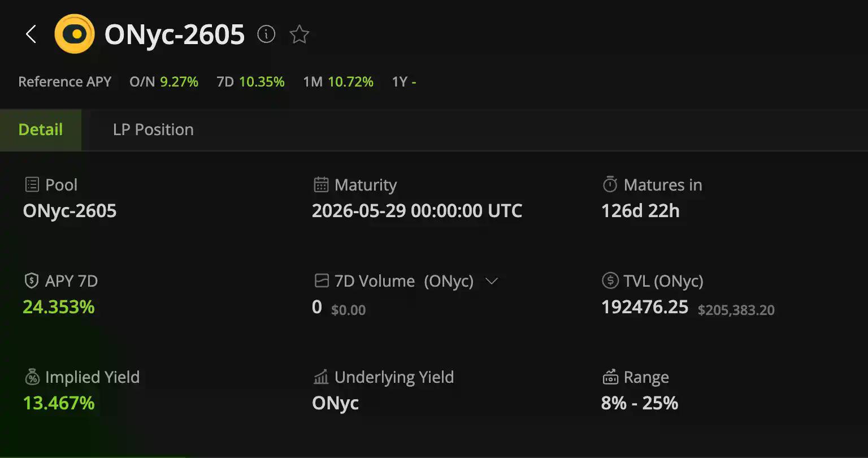
Task: Open the info icon beside ONyc-2605
Action: click(266, 34)
